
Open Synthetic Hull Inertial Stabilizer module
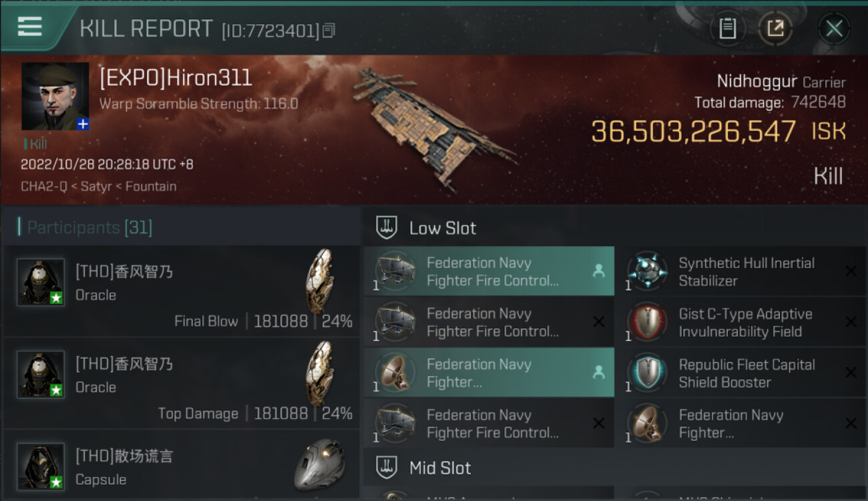pos(740,271)
